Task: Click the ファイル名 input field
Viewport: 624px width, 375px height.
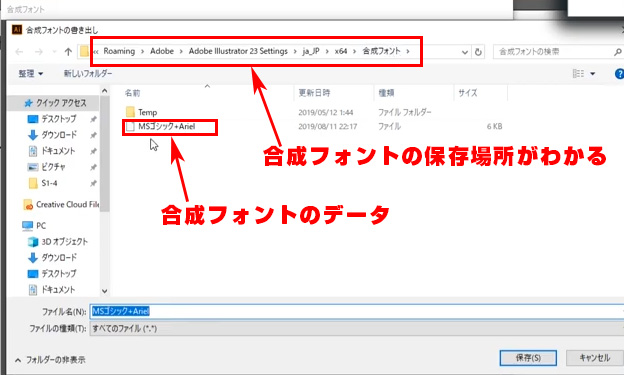Action: click(x=357, y=311)
